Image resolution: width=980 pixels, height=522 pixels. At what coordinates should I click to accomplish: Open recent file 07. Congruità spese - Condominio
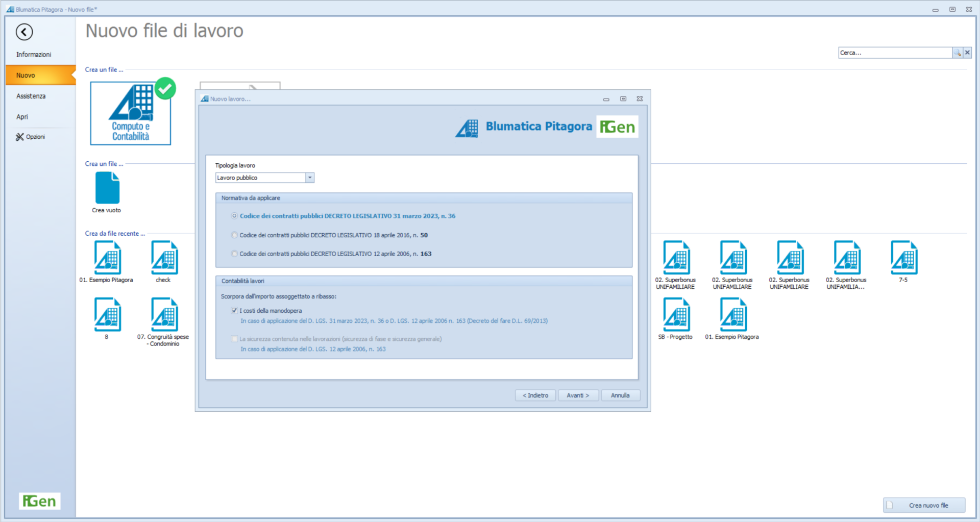click(x=164, y=315)
